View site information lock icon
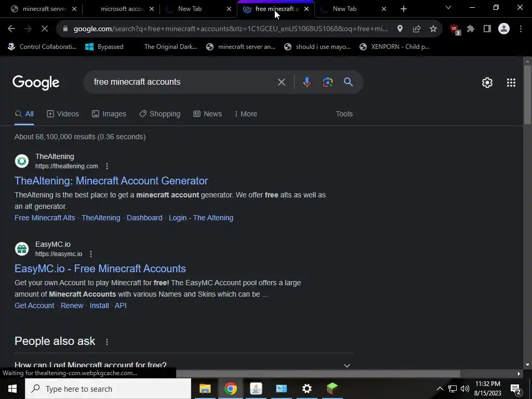 tap(65, 29)
